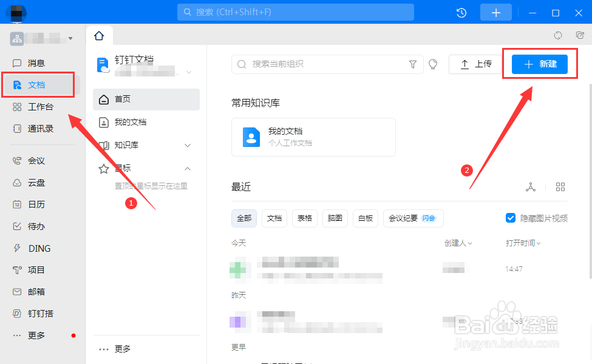Filter recent files by 白板
The width and height of the screenshot is (592, 364).
pyautogui.click(x=366, y=218)
